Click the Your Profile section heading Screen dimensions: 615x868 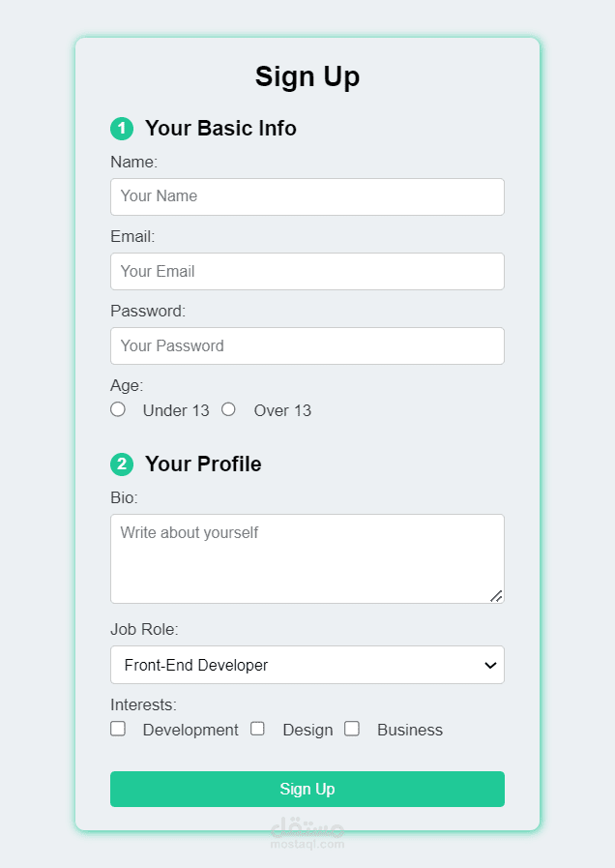203,464
